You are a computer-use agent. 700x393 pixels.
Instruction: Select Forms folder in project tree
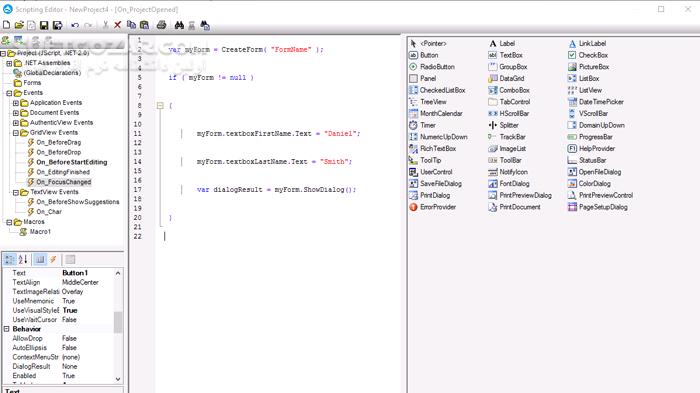(32, 83)
